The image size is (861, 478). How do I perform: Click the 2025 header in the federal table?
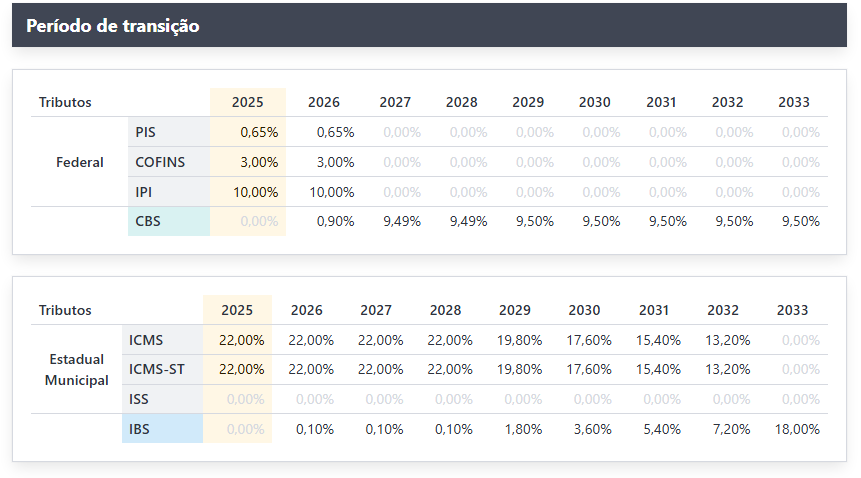tap(248, 102)
